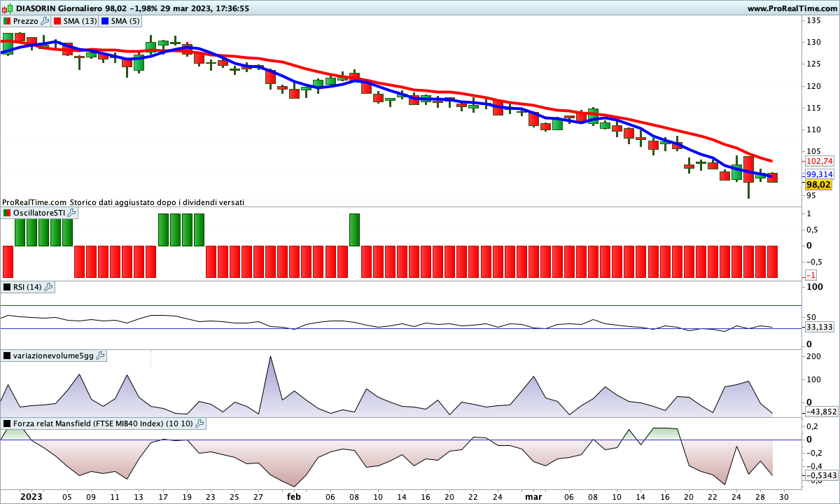Select the RSI (14) panel label

tap(28, 287)
